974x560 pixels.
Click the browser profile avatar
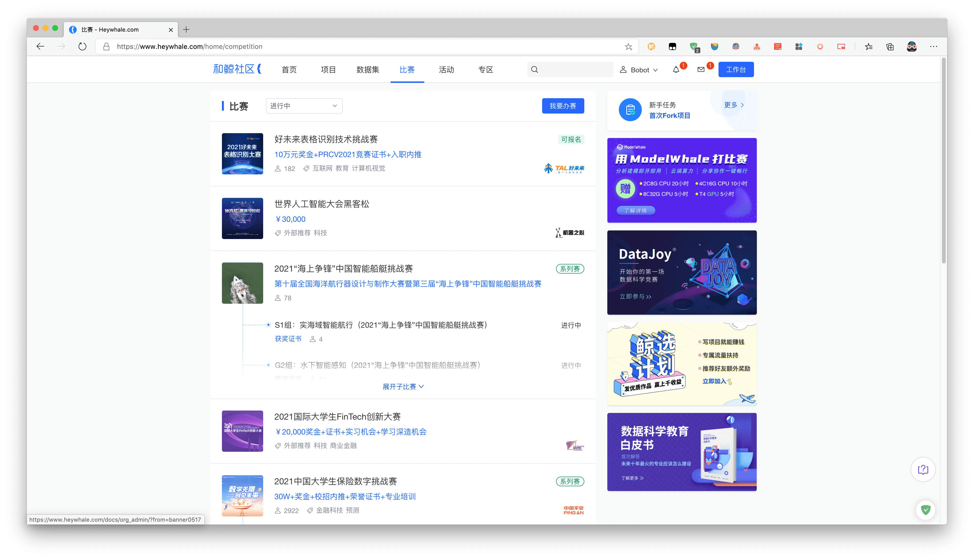(x=912, y=46)
